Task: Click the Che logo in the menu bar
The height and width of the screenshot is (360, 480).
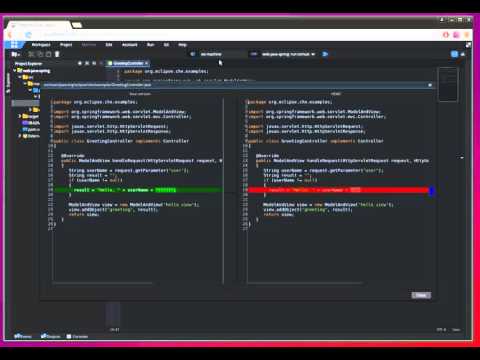Action: click(x=14, y=45)
